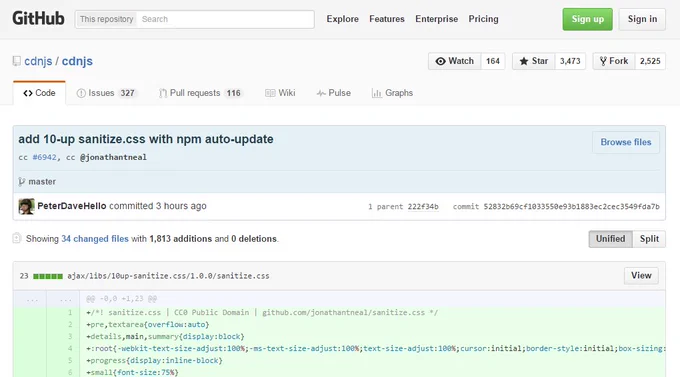The width and height of the screenshot is (680, 377).
Task: Switch diff view to Split
Action: pyautogui.click(x=649, y=239)
